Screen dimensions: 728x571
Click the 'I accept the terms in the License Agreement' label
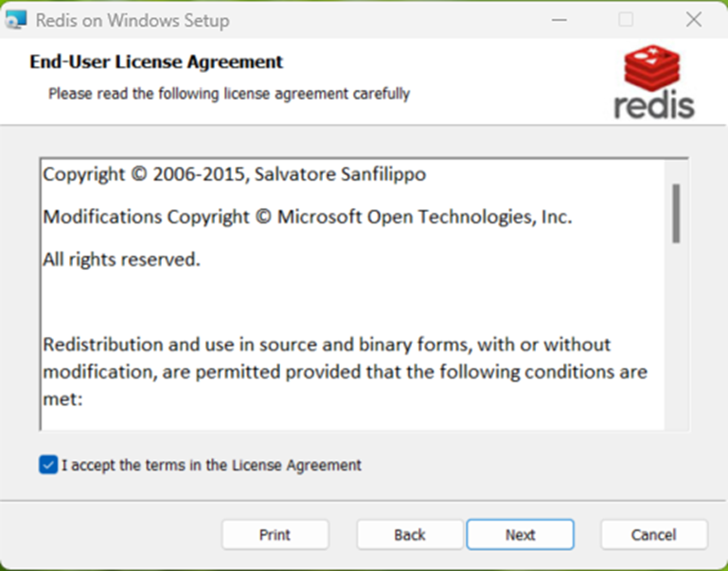211,465
